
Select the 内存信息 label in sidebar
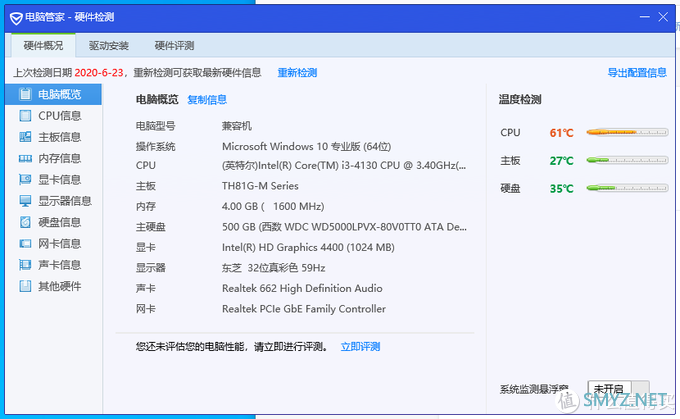click(60, 158)
